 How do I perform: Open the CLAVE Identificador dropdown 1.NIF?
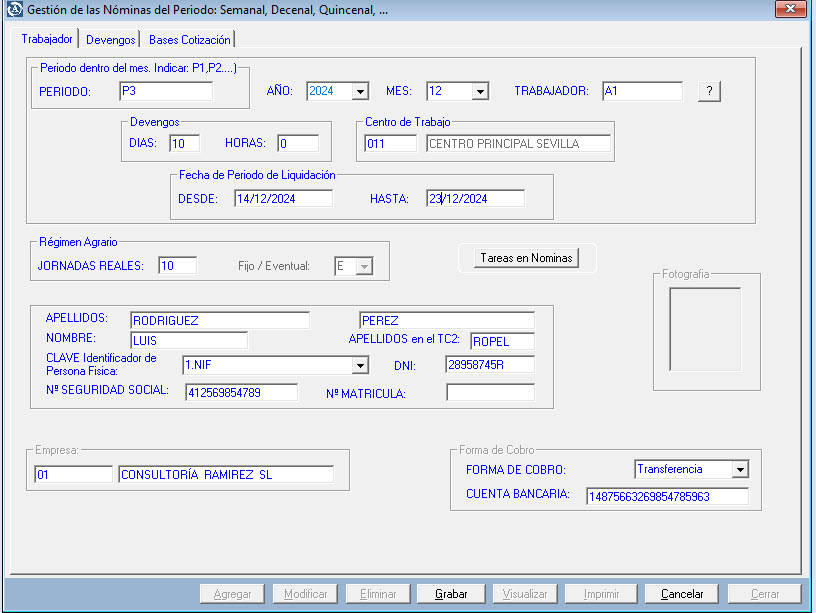point(360,365)
